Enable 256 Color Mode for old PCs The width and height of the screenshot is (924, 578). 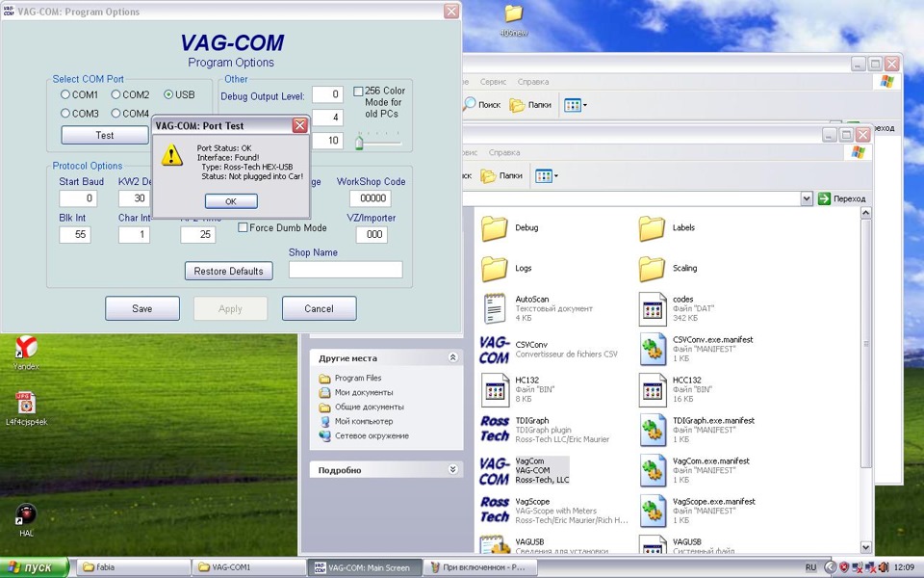point(358,91)
